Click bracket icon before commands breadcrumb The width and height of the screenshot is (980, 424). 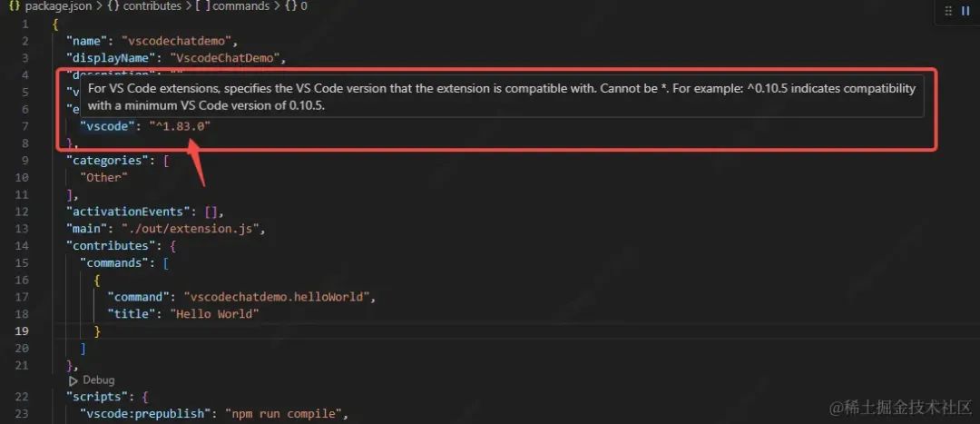202,7
